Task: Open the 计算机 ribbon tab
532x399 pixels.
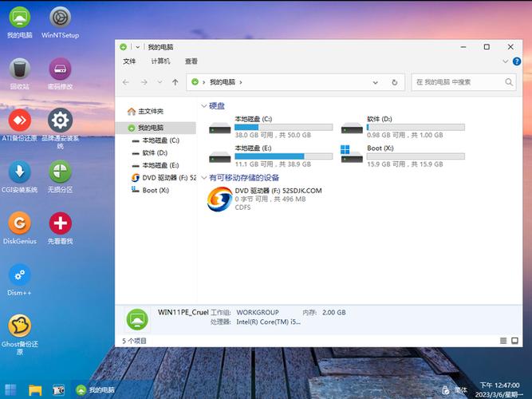Action: pos(160,61)
